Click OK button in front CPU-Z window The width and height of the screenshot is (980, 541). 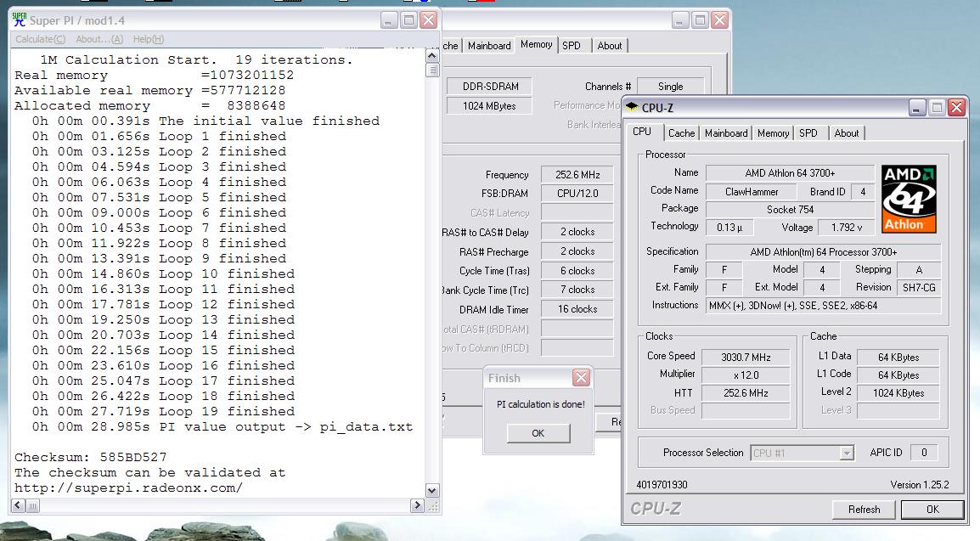(x=932, y=509)
